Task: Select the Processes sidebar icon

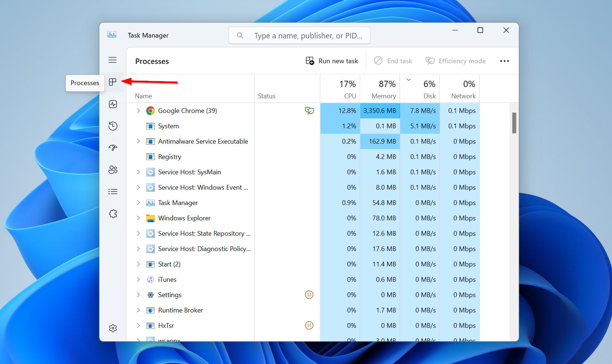Action: coord(113,82)
